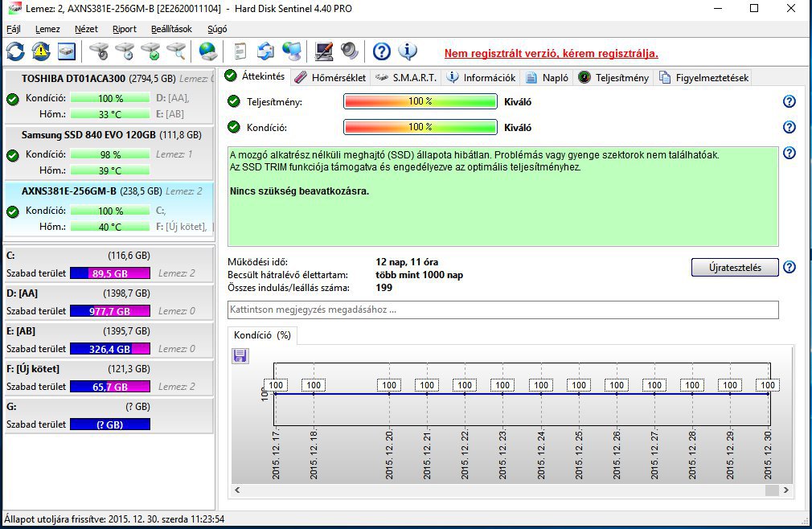Image resolution: width=812 pixels, height=529 pixels.
Task: Open the S.M.A.R.T. tab
Action: point(406,78)
